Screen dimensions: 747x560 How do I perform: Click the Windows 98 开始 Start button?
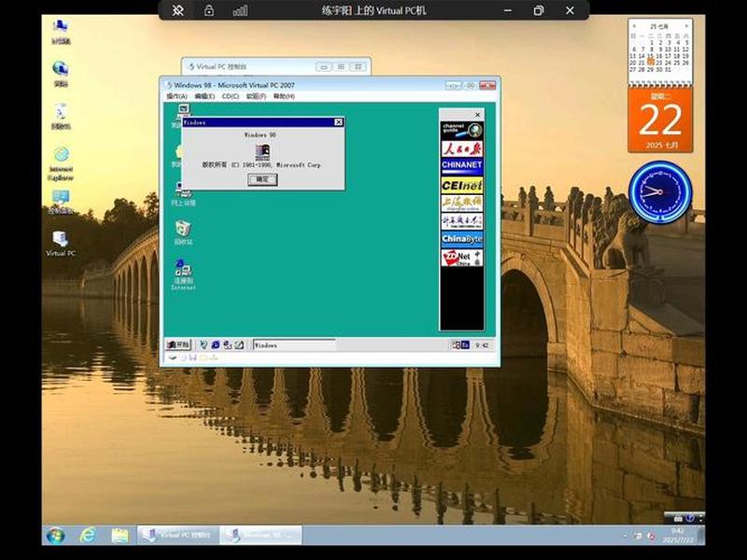[178, 344]
